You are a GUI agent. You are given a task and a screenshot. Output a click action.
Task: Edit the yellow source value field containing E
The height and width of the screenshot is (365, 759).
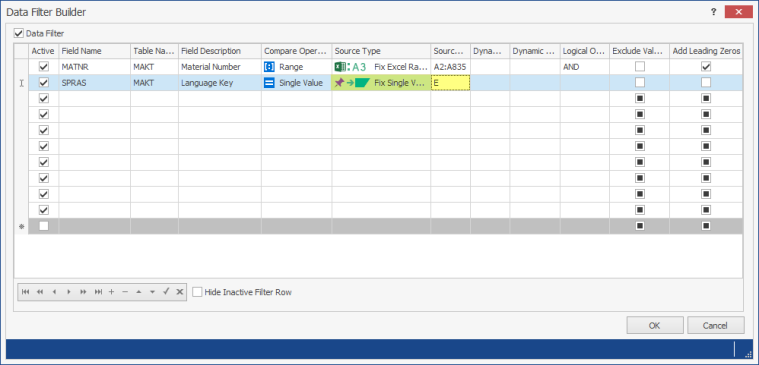tap(450, 83)
